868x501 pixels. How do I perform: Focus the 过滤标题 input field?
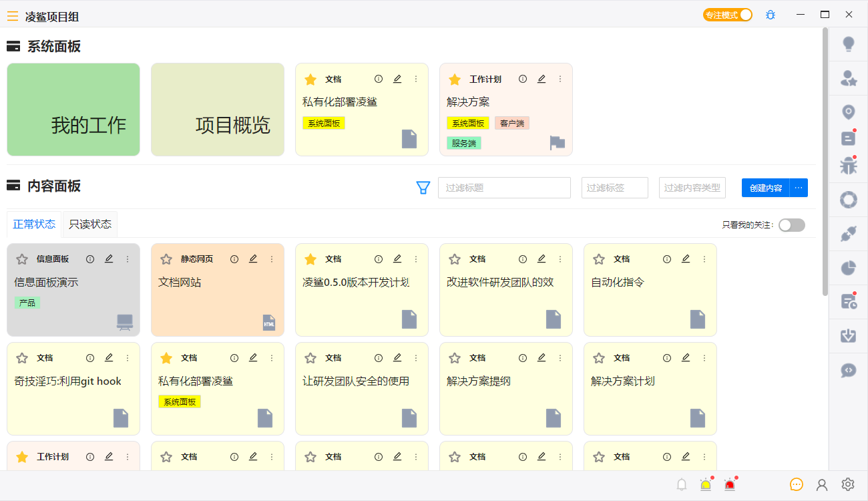(x=504, y=188)
